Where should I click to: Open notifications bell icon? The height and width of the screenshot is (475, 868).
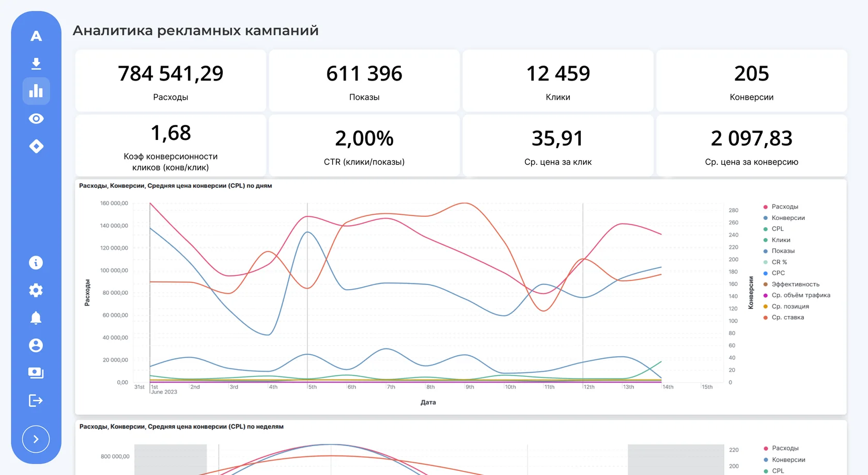(x=36, y=318)
